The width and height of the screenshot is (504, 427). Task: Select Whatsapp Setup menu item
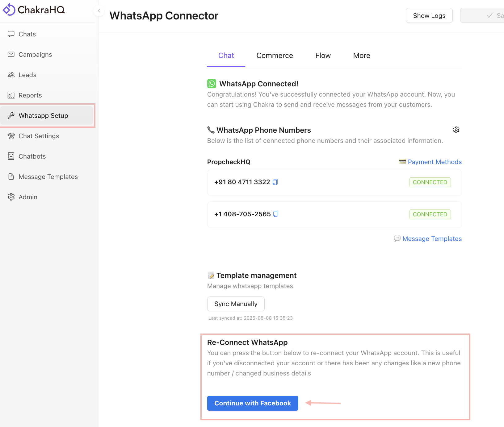(x=47, y=115)
